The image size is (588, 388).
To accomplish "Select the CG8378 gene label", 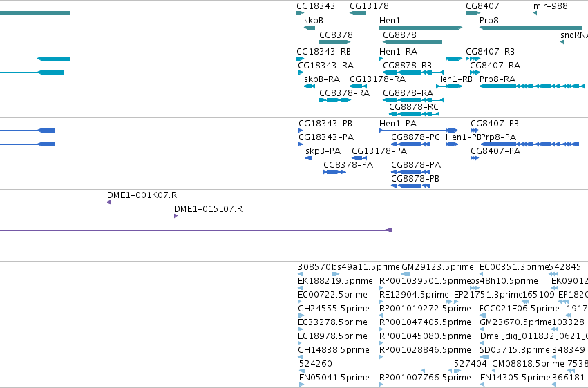I will pos(336,35).
